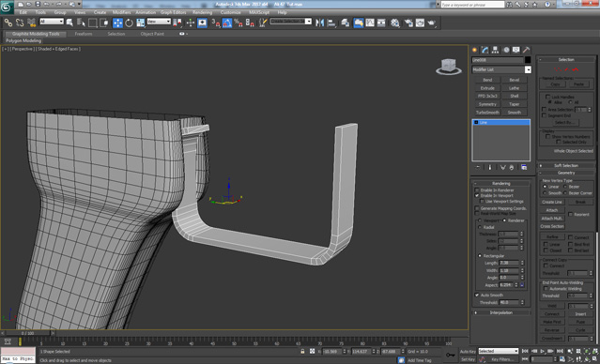600x364 pixels.
Task: Apply the TurboSmooth modifier button
Action: [487, 113]
